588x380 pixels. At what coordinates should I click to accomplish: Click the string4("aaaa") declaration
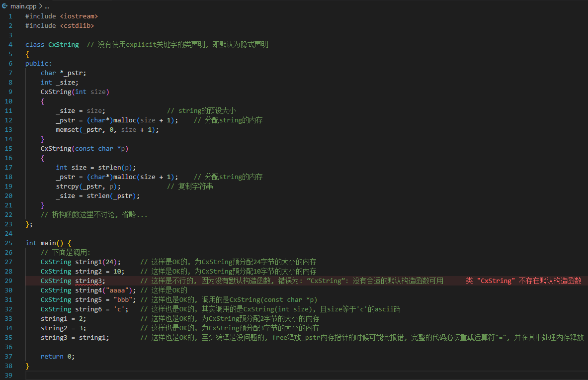click(88, 290)
